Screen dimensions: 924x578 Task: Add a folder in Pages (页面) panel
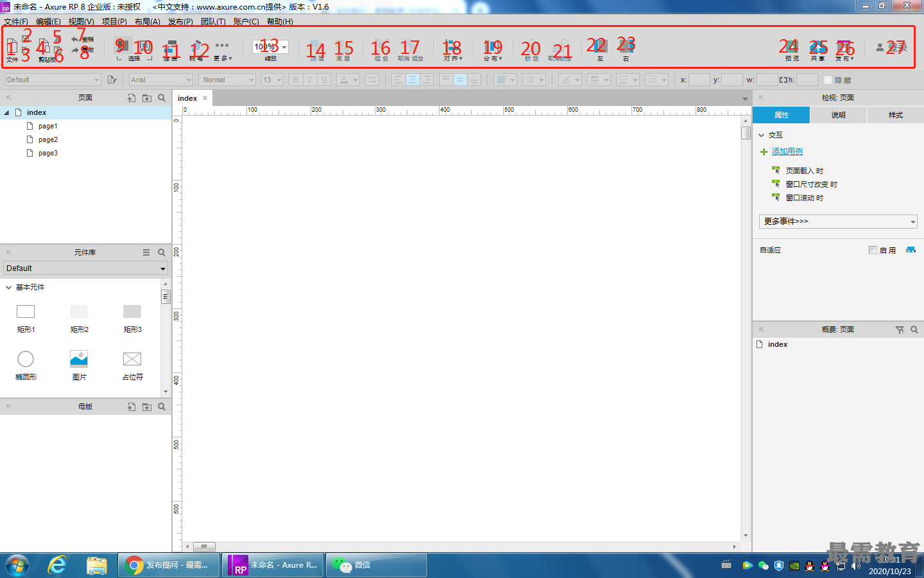147,98
